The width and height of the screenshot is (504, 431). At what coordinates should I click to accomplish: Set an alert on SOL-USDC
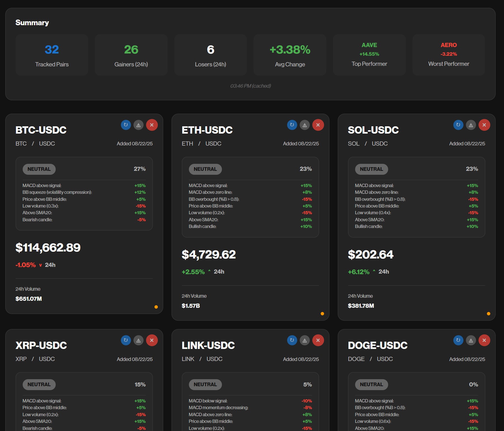pos(471,125)
